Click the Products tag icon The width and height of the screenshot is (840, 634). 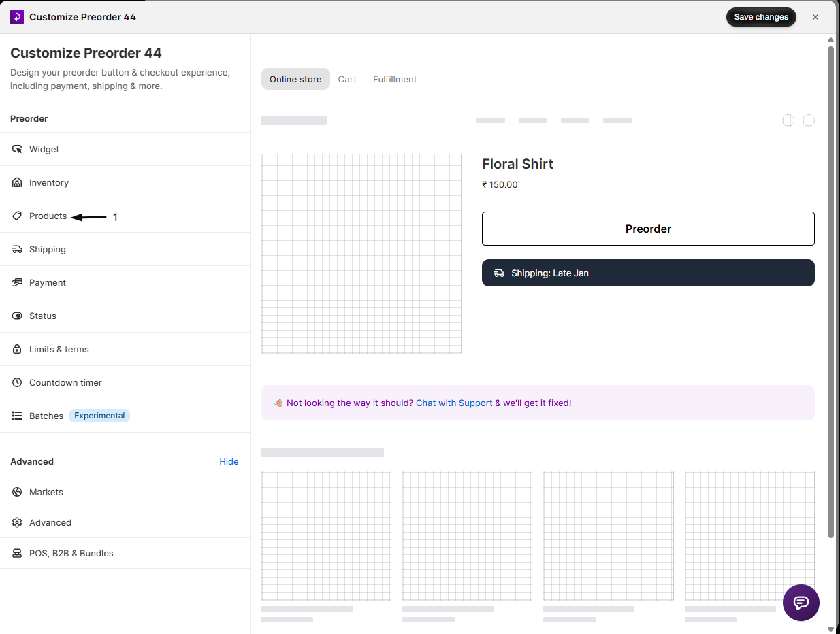coord(17,216)
